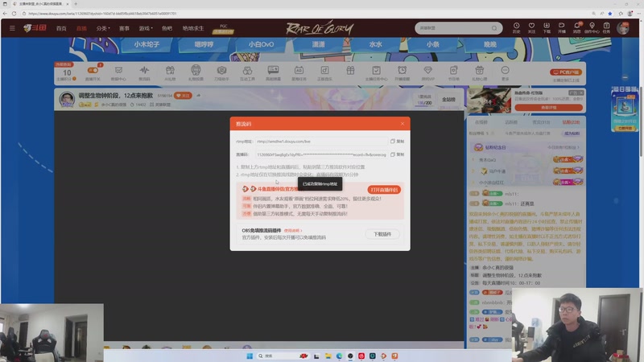This screenshot has height=362, width=644.
Task: Open the streamer task center icon
Action: [x=376, y=72]
